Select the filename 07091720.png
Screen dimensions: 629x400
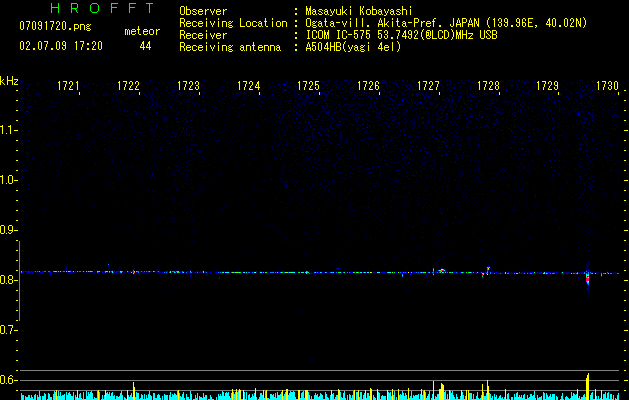pyautogui.click(x=55, y=27)
